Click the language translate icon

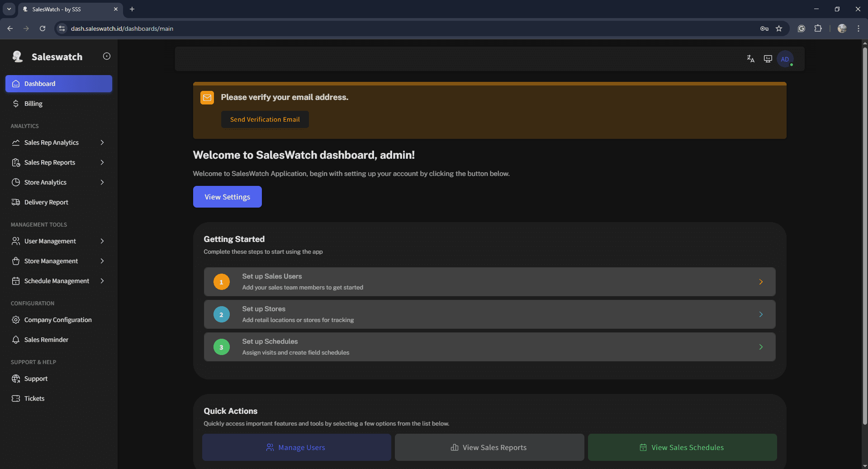[750, 59]
